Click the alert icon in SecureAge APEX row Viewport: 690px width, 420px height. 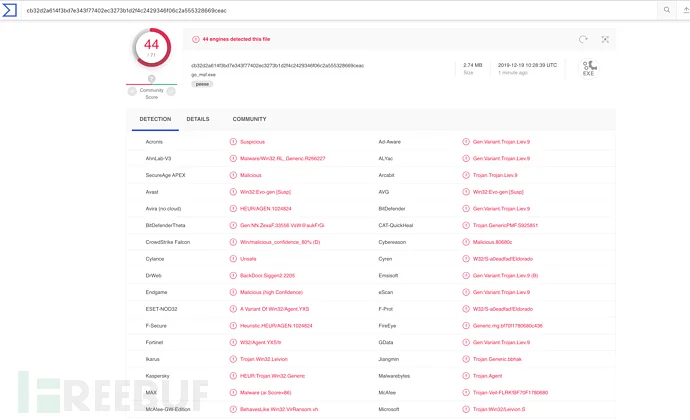233,175
